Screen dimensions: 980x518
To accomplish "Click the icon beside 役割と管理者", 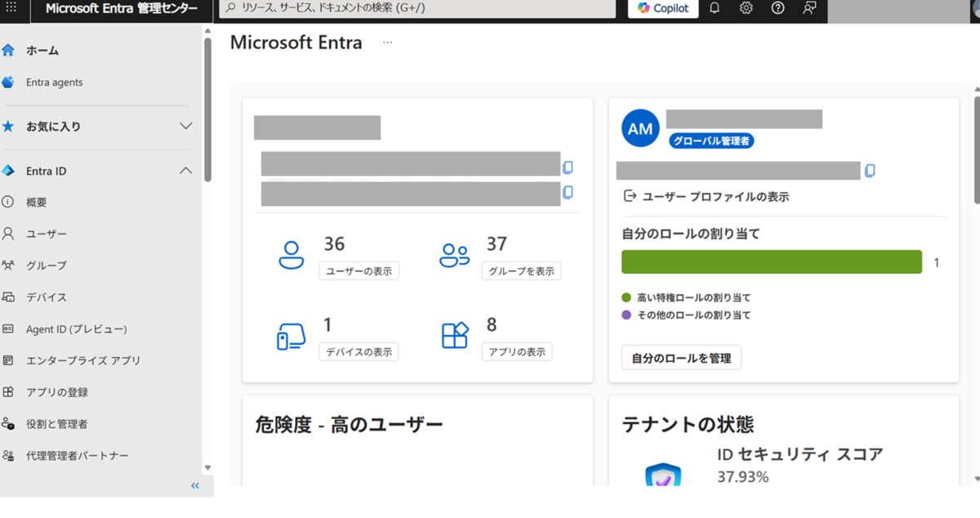I will pos(8,424).
